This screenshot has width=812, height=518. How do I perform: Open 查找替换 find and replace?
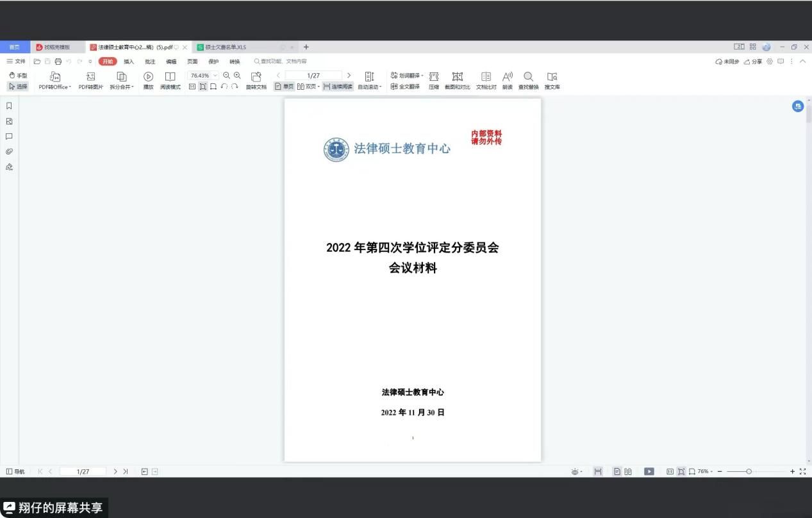pos(528,77)
